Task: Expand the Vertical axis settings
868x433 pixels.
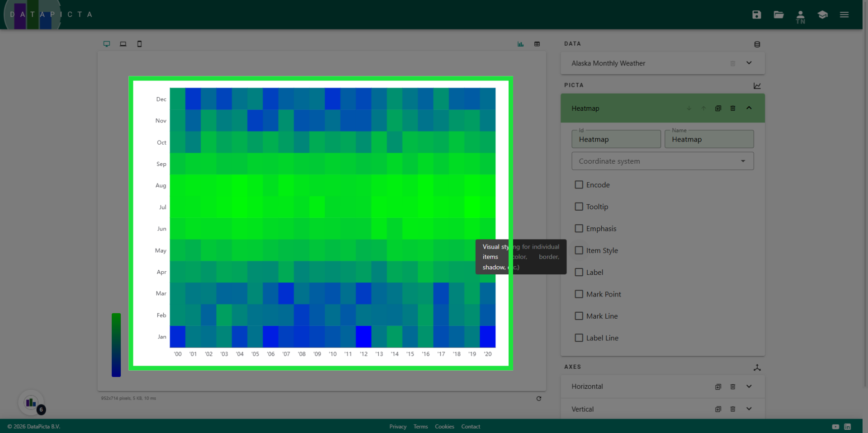Action: [749, 409]
